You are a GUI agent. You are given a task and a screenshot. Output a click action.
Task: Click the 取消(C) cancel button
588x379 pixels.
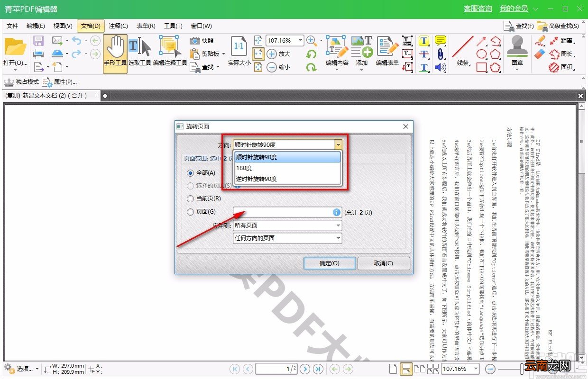click(384, 263)
